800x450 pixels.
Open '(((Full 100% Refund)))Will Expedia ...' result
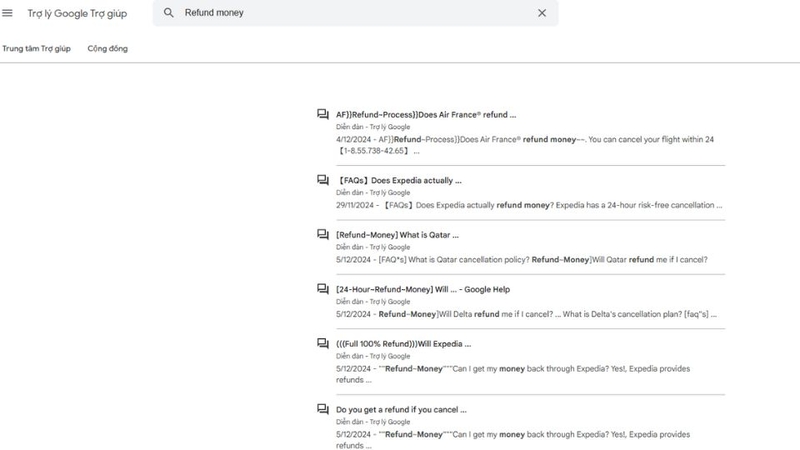(404, 344)
